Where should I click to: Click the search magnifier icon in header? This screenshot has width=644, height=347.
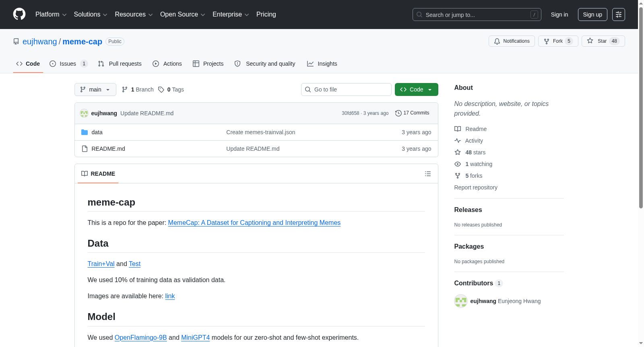coord(419,15)
